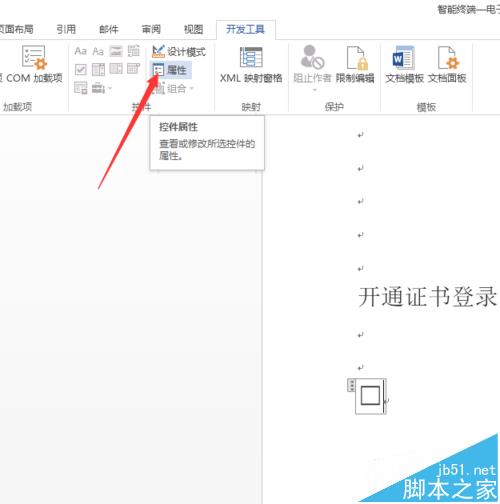Select the content control handle beside checkbox
Viewport: 500px width, 504px height.
351,385
